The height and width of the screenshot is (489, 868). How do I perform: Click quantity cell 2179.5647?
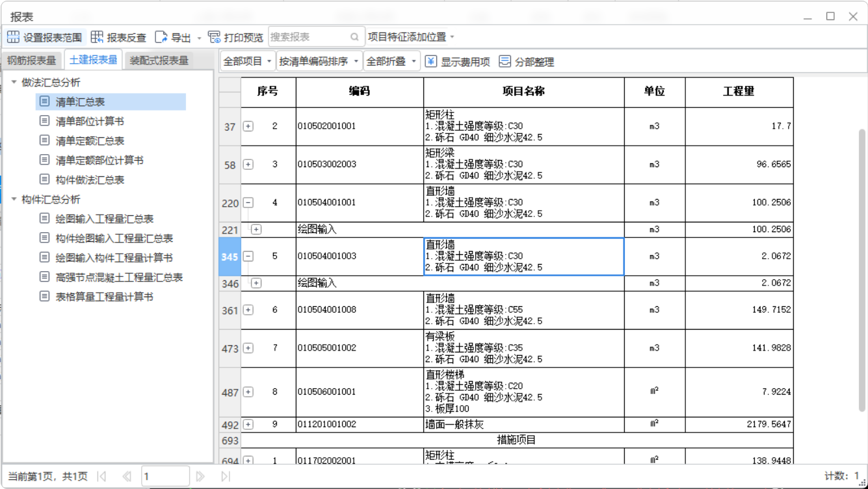click(x=739, y=425)
